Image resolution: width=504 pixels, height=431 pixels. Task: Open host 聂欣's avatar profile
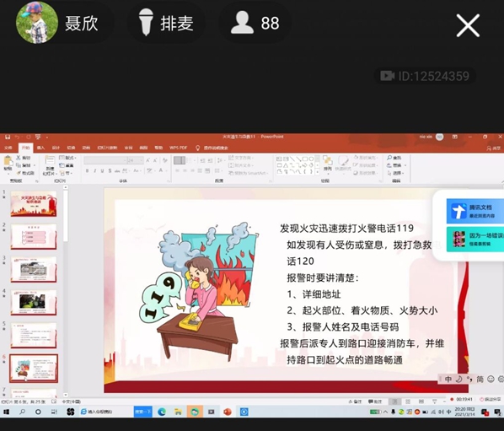point(36,23)
